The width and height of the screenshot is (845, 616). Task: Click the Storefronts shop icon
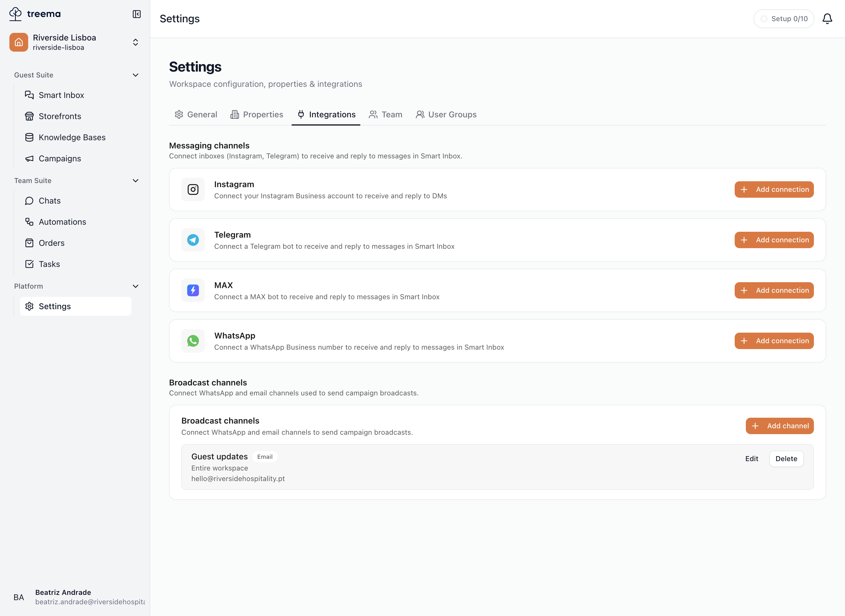click(29, 116)
